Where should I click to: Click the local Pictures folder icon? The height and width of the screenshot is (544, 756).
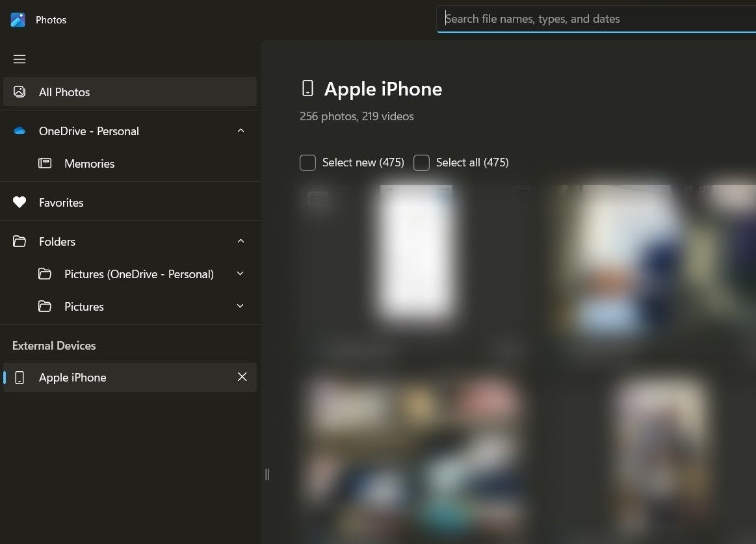[x=45, y=306]
